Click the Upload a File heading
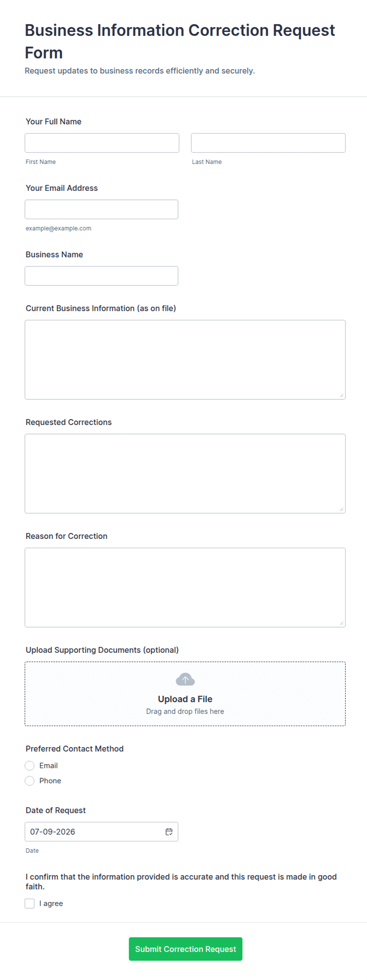The width and height of the screenshot is (367, 980). click(x=185, y=699)
